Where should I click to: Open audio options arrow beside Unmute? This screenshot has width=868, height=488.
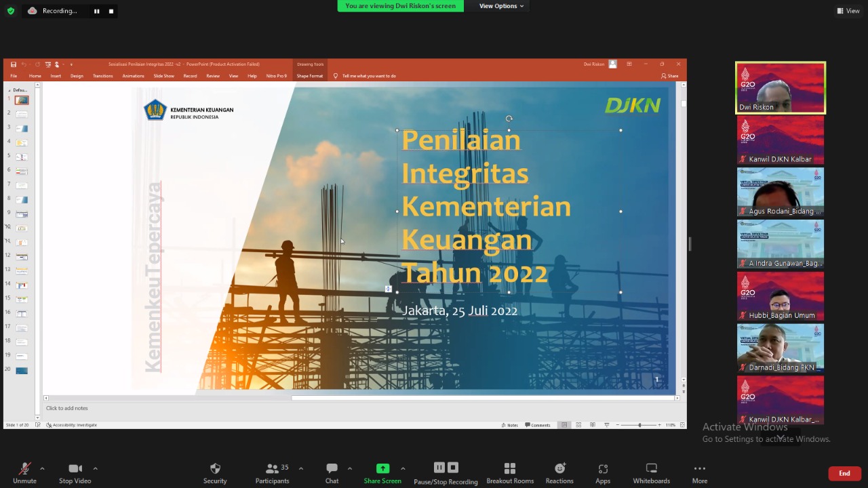pos(42,468)
